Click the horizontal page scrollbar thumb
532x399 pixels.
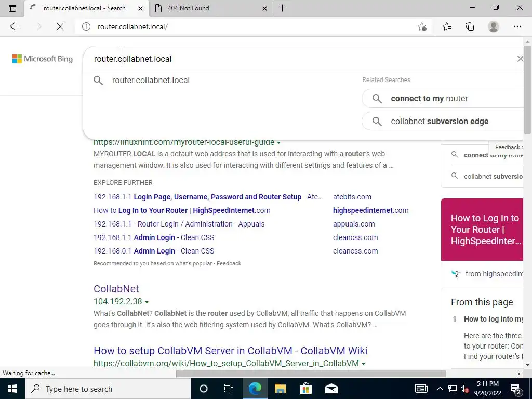[x=311, y=374]
